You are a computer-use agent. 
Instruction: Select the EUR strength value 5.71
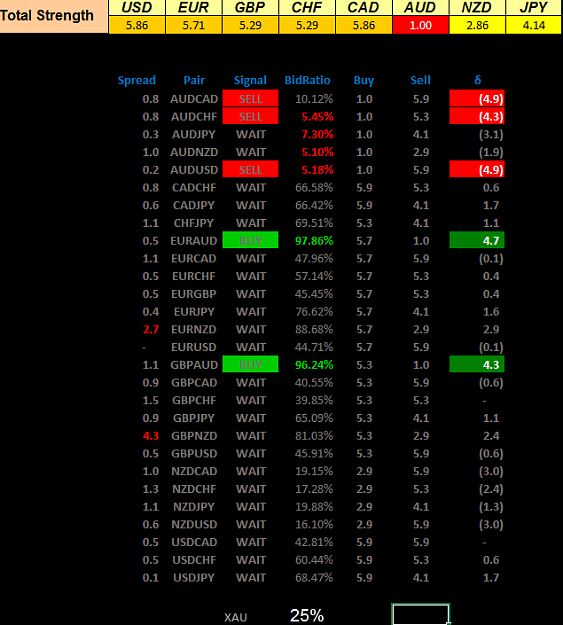point(193,25)
